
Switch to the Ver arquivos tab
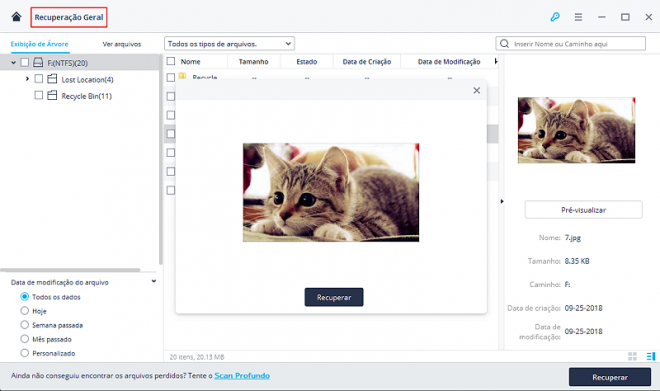click(122, 44)
